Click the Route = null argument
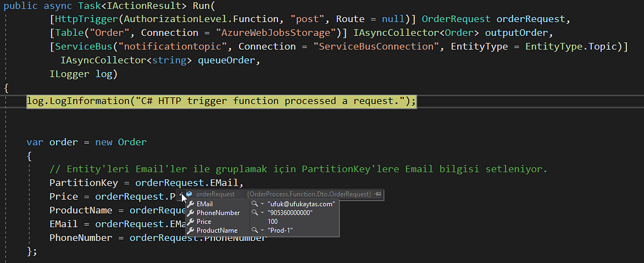644x263 pixels. click(370, 20)
